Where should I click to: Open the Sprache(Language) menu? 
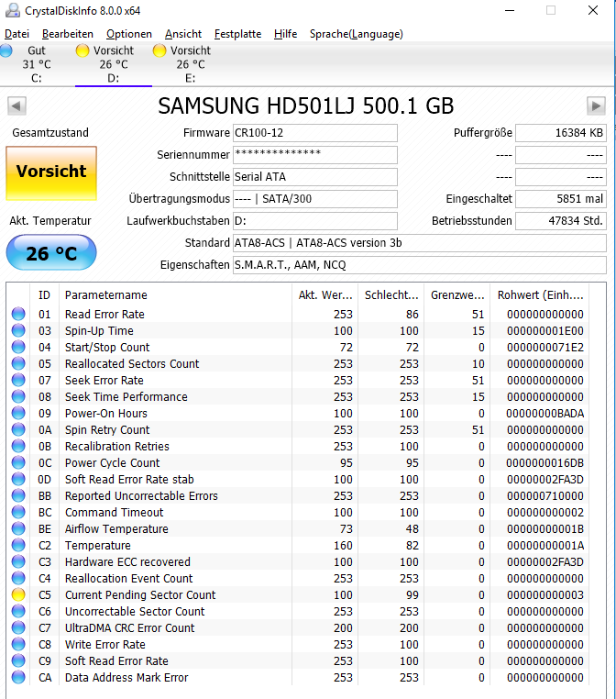click(357, 34)
